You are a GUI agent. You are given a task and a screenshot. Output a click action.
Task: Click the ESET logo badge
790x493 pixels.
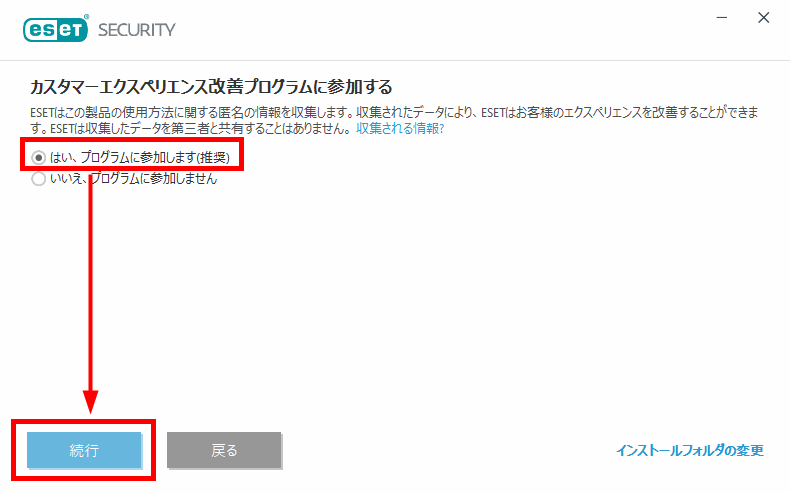pyautogui.click(x=55, y=30)
